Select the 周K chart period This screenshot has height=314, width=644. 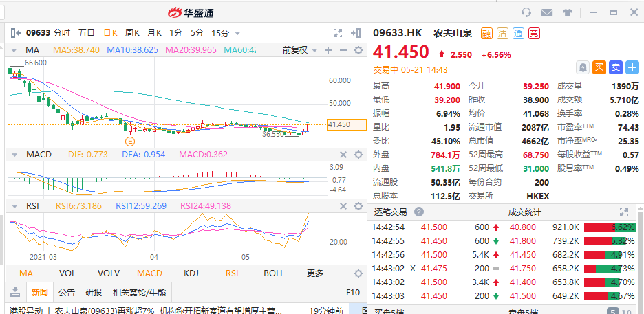132,33
